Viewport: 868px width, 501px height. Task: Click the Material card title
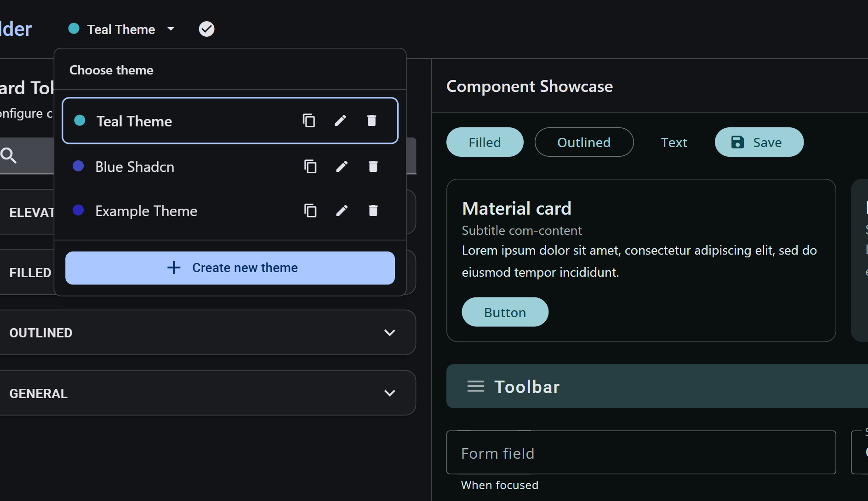517,208
